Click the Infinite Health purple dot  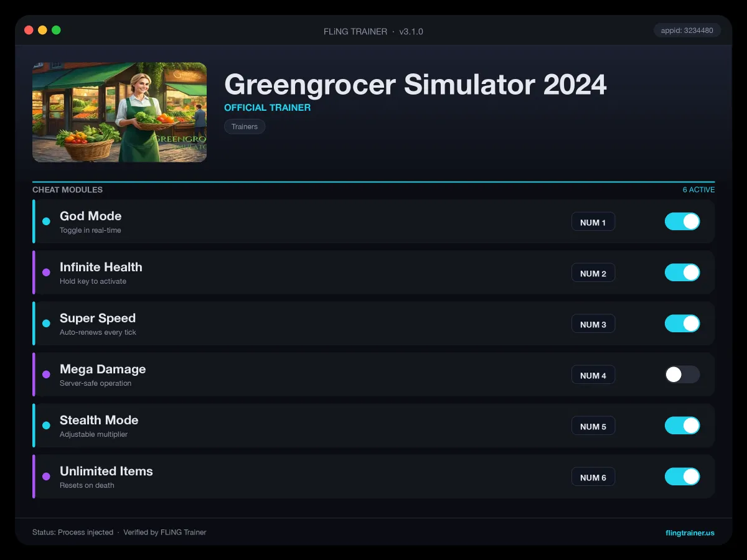(46, 273)
